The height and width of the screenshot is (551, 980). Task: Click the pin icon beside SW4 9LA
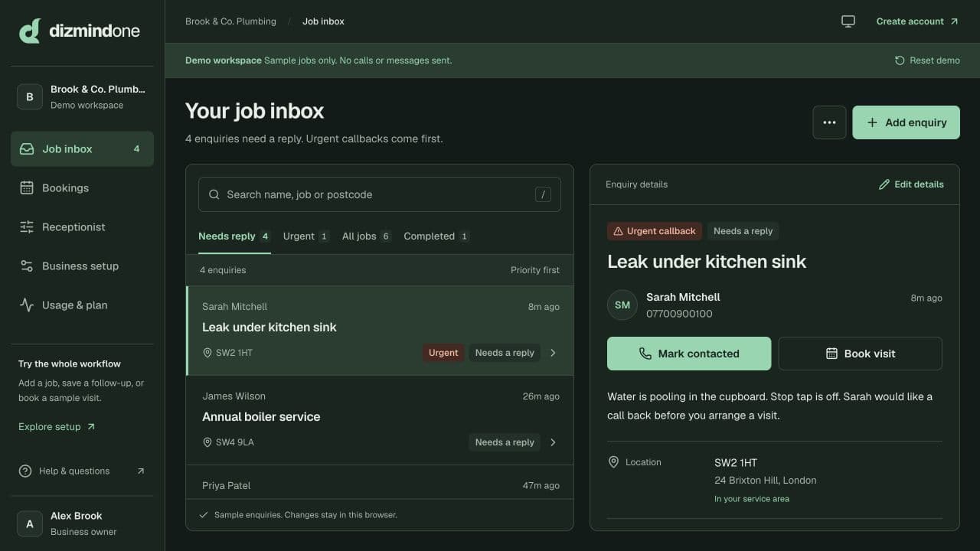pyautogui.click(x=207, y=442)
